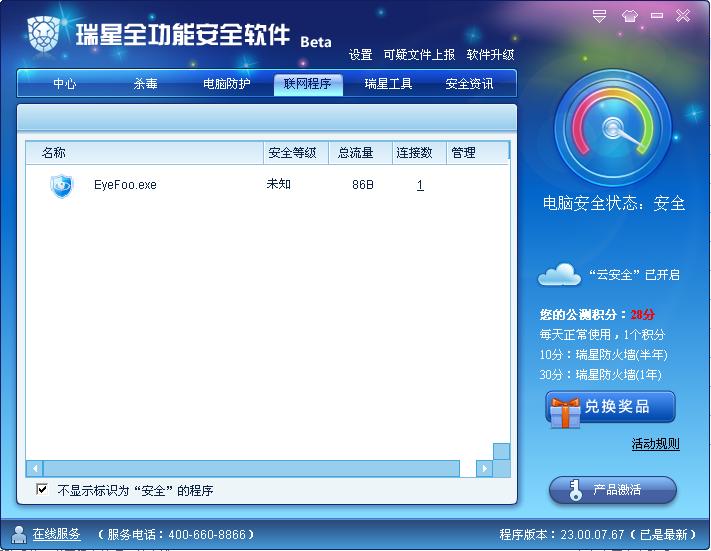Click the 未知 security level value

point(278,184)
